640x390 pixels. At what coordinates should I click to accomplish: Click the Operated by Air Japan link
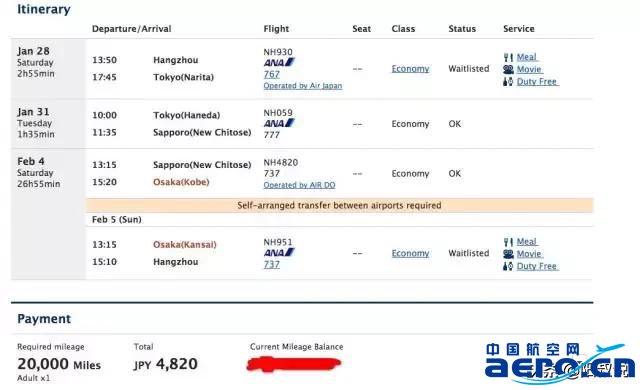pos(303,86)
